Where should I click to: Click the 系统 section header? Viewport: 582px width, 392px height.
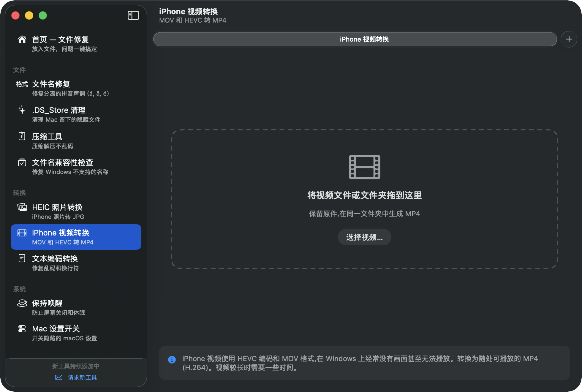click(x=19, y=289)
